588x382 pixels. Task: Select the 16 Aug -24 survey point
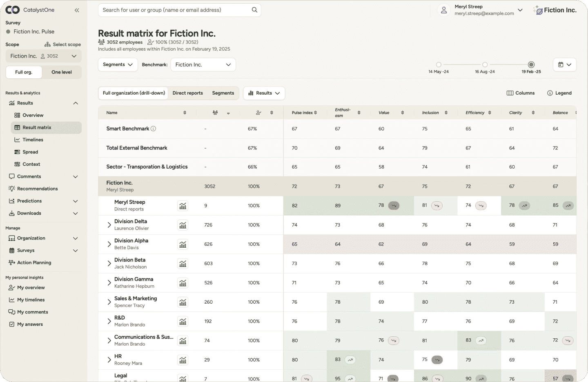tap(485, 64)
